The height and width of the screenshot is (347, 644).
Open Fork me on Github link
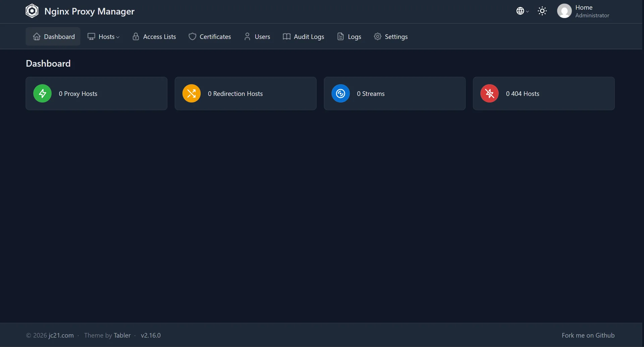pos(588,335)
